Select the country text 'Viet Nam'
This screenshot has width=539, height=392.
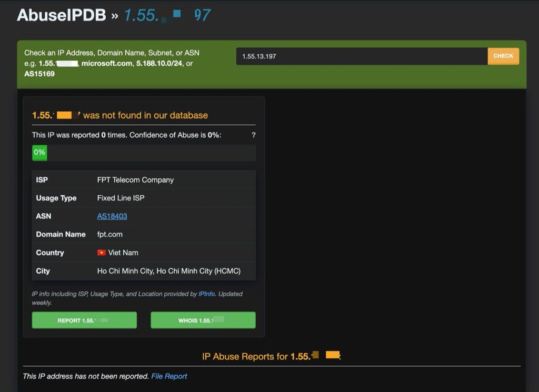(x=123, y=253)
